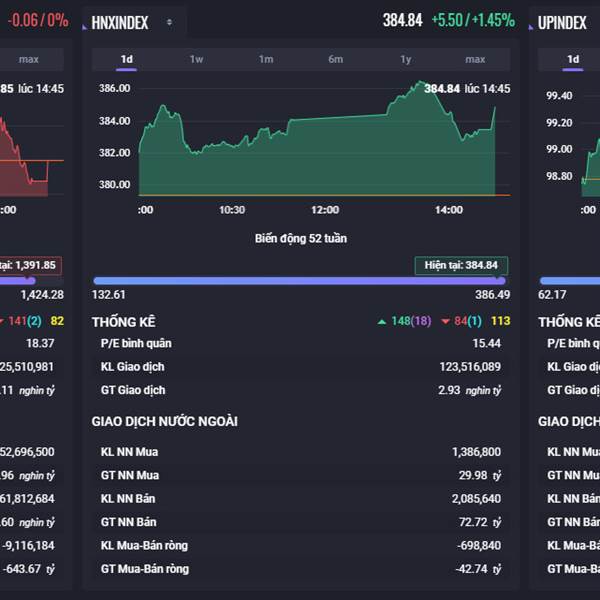
Task: Click the left panel net value '-643.67 tỷ'
Action: (29, 569)
